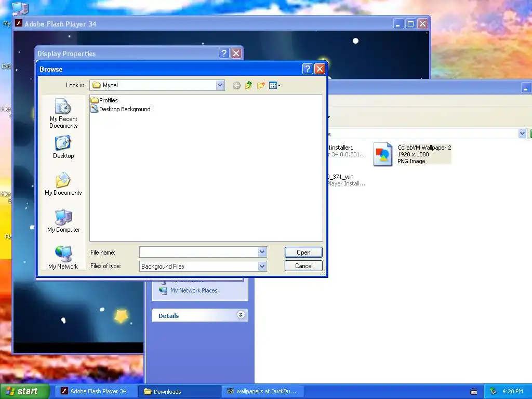
Task: Click the File name input field
Action: [199, 252]
